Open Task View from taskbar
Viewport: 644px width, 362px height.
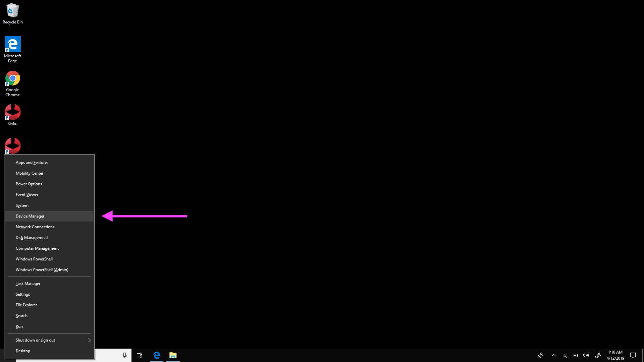[x=140, y=355]
